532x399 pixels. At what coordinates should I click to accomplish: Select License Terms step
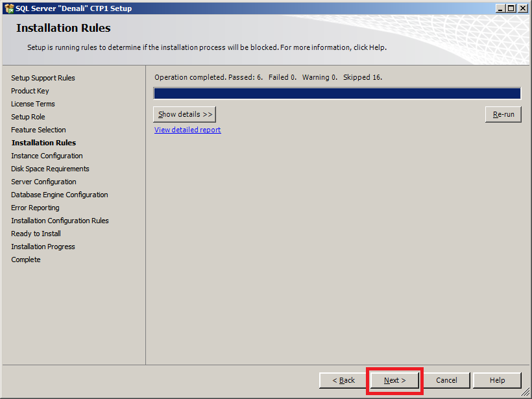point(33,104)
